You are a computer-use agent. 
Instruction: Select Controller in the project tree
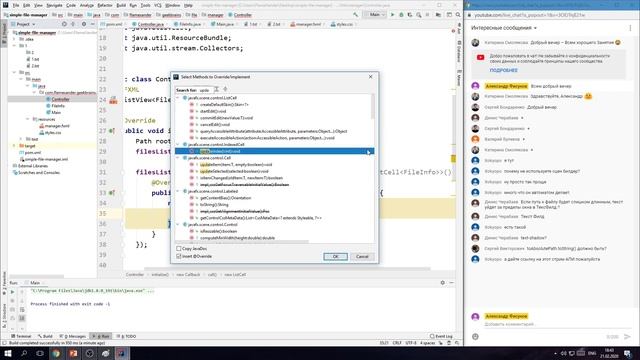[60, 99]
